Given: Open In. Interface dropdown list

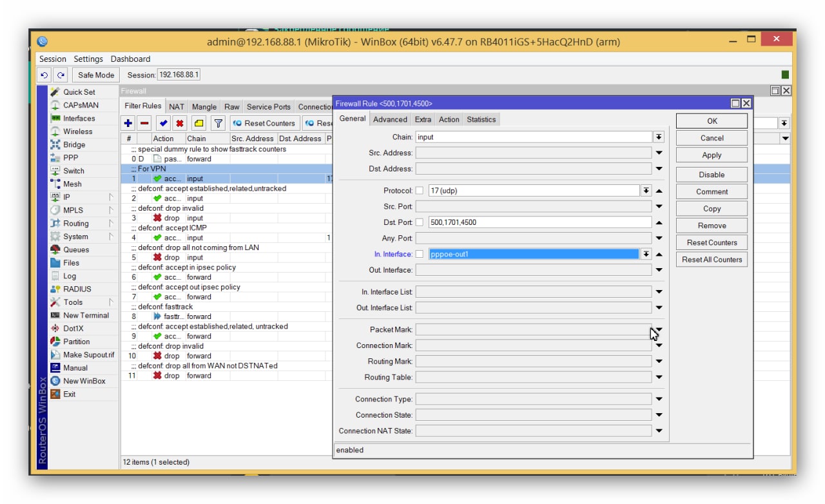Looking at the screenshot, I should pos(646,254).
